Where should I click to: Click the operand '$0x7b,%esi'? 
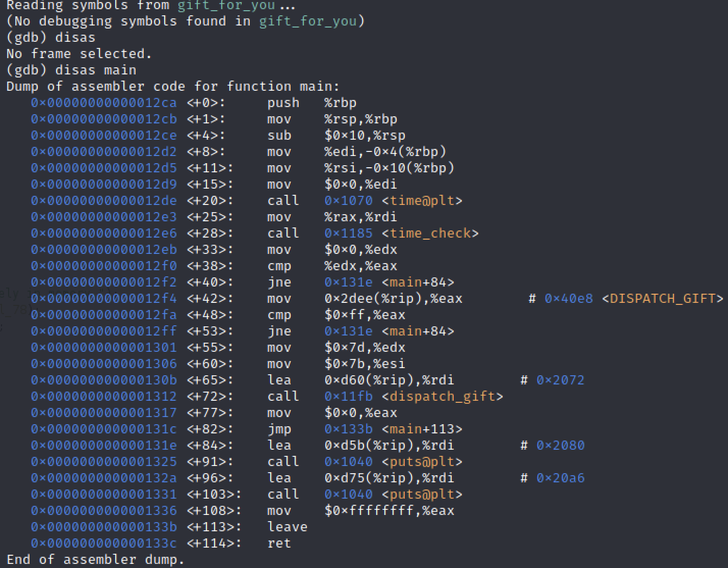[x=365, y=364]
